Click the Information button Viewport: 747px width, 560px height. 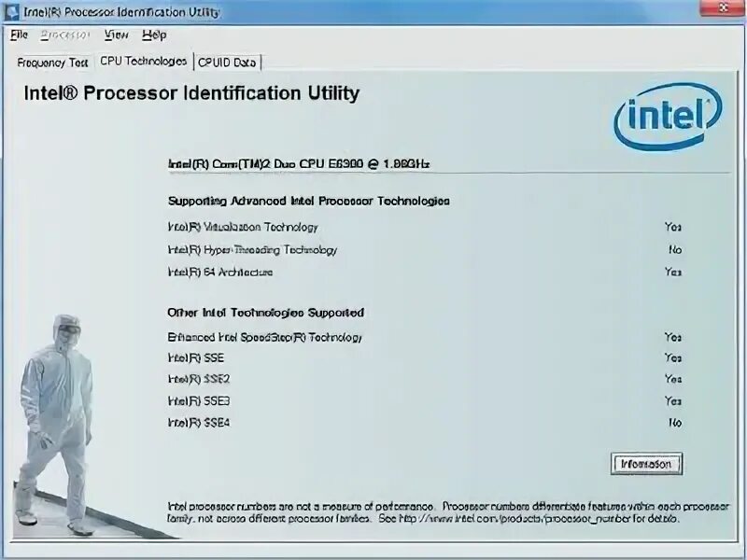point(646,464)
